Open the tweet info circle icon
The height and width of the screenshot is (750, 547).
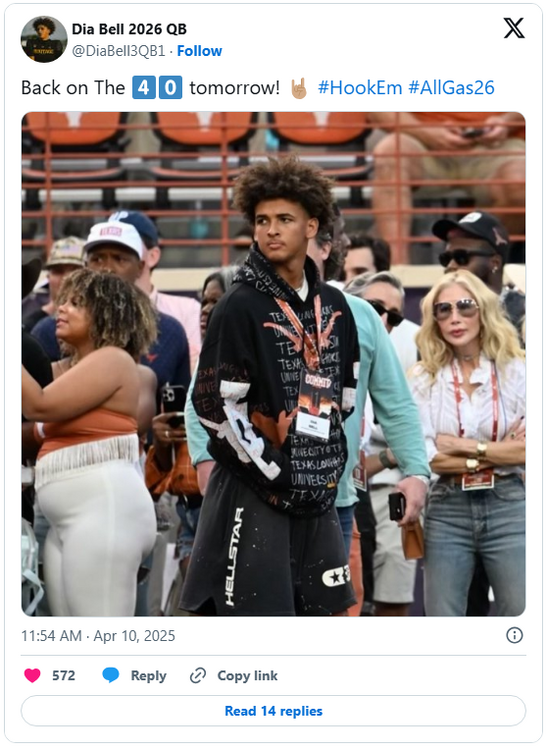coord(514,635)
